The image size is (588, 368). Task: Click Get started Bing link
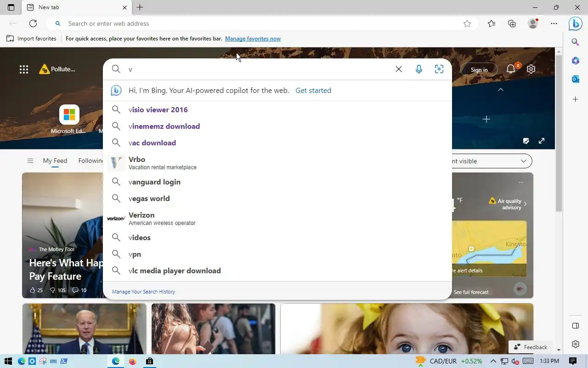tap(313, 90)
